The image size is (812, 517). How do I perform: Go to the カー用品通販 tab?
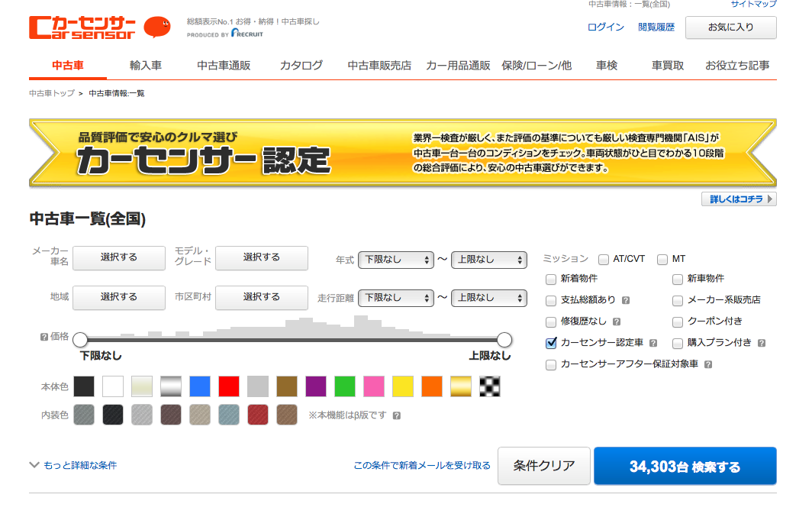tap(458, 66)
